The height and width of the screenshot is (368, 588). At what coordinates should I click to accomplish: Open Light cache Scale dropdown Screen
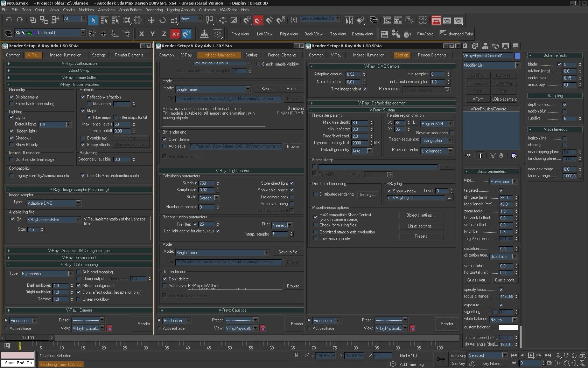coord(209,198)
